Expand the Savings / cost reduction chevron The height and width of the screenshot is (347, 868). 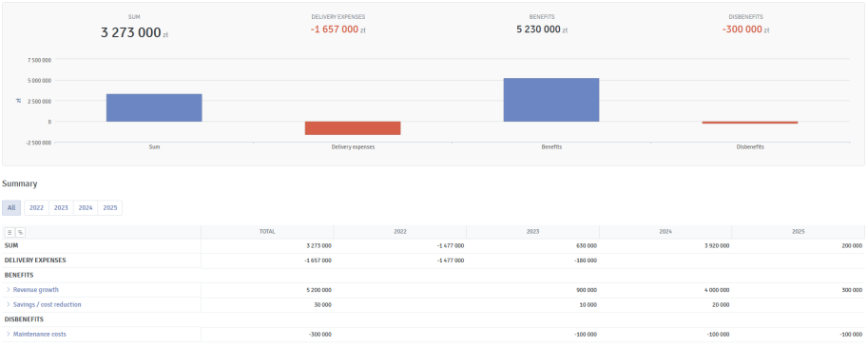coord(8,304)
